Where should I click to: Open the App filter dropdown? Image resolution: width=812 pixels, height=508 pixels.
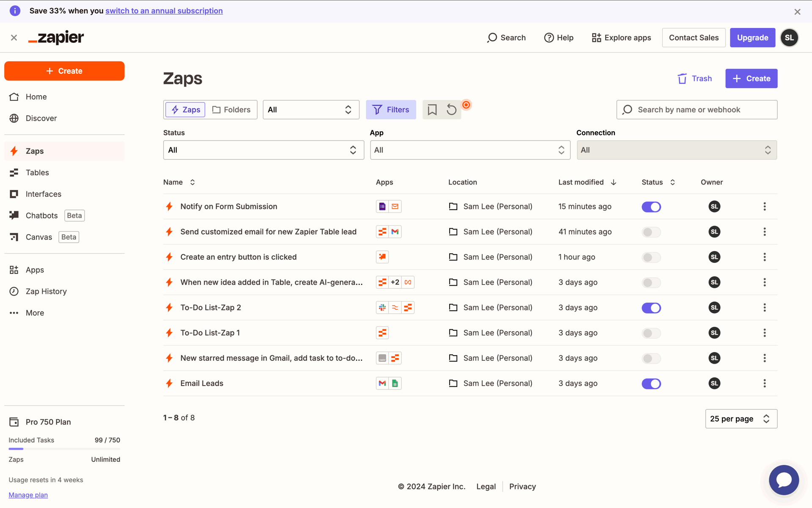pos(470,150)
